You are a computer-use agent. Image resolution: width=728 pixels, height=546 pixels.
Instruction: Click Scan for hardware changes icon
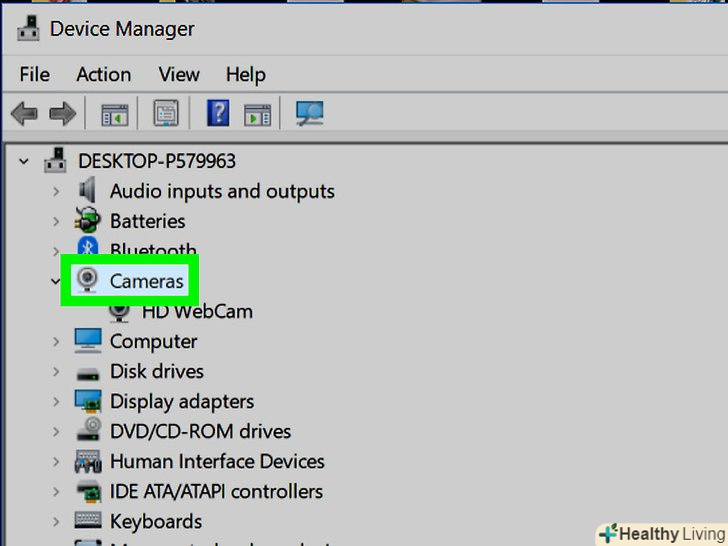coord(310,113)
